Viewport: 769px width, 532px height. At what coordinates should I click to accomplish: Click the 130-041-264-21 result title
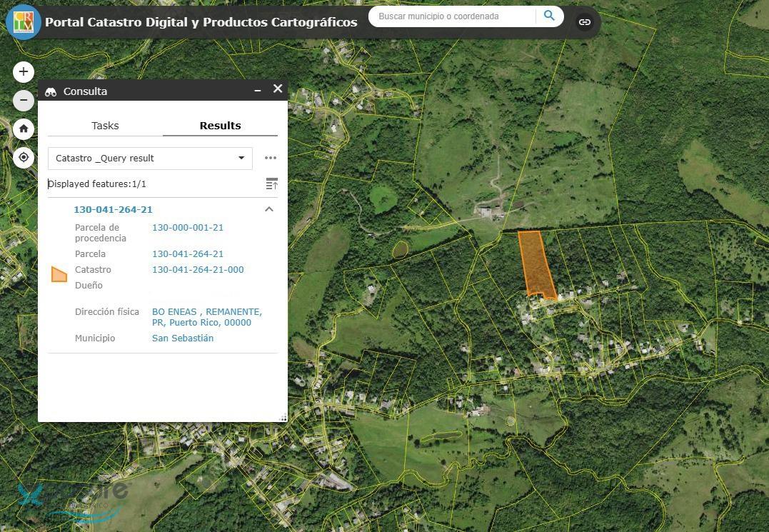[x=113, y=209]
